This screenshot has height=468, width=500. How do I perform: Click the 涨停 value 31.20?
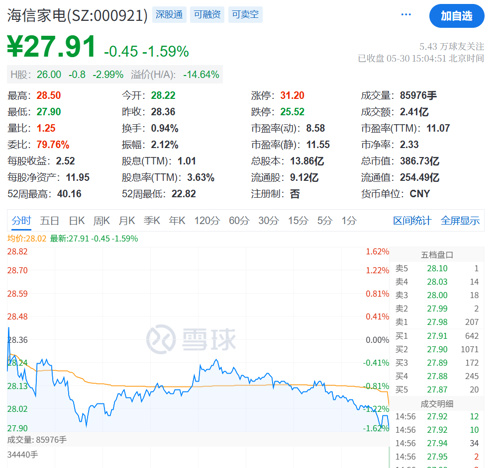292,95
